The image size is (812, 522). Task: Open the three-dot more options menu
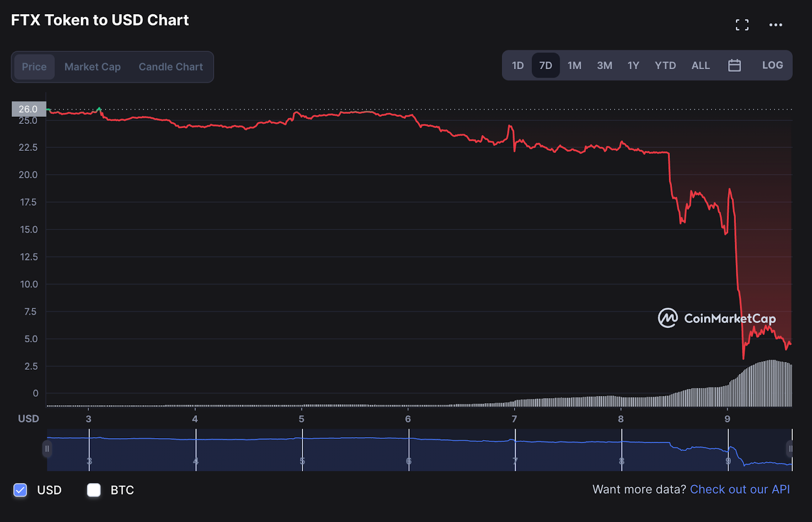[x=775, y=25]
